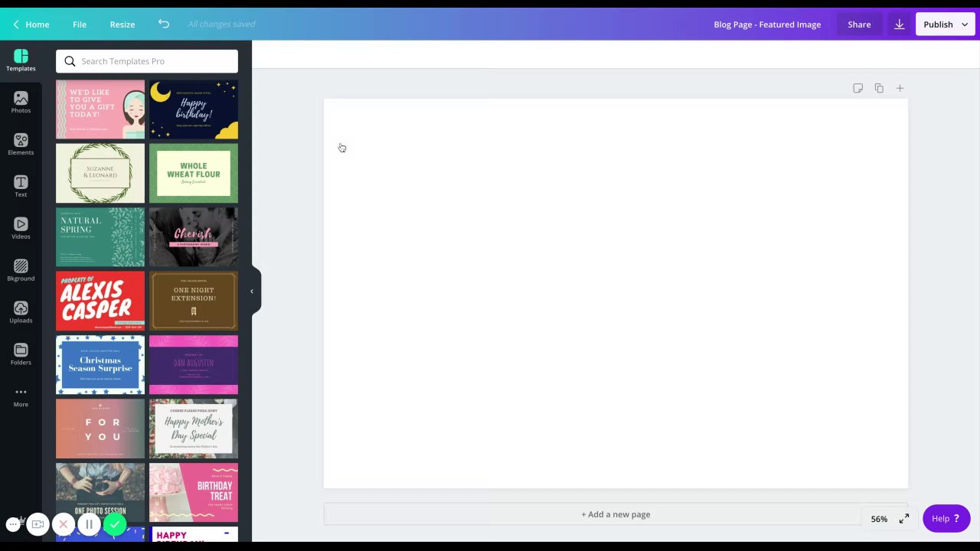The height and width of the screenshot is (551, 980).
Task: Click the Search Templates Pro field
Action: pyautogui.click(x=147, y=61)
